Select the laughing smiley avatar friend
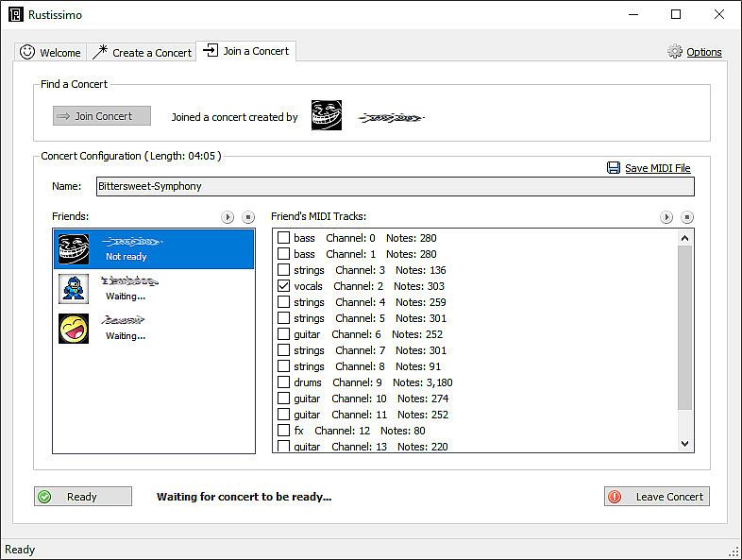The image size is (742, 560). pos(74,329)
